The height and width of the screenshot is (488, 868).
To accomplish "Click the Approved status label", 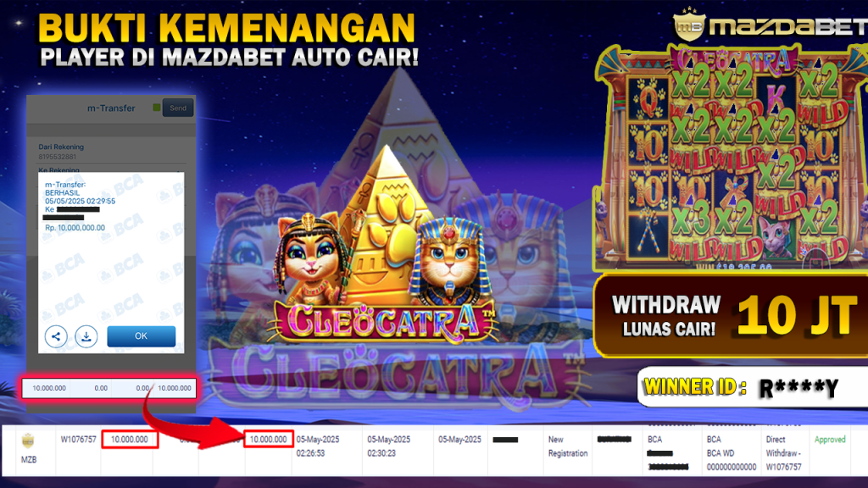I will click(830, 440).
